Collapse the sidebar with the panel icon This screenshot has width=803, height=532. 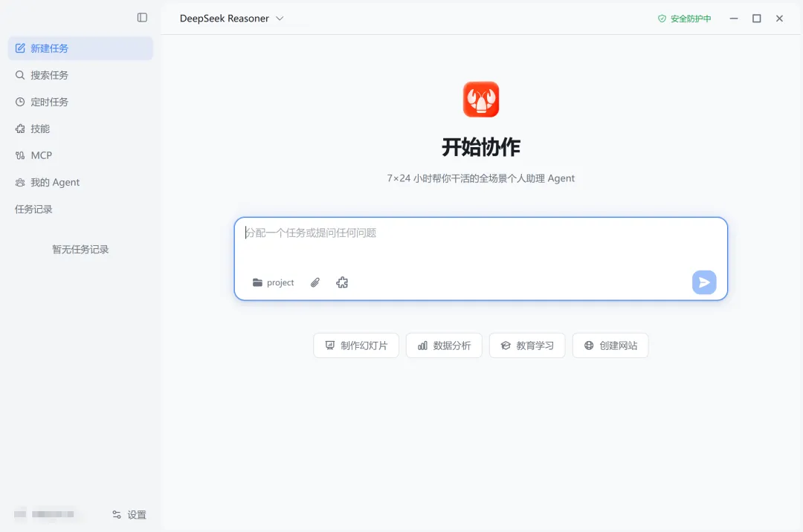[142, 18]
